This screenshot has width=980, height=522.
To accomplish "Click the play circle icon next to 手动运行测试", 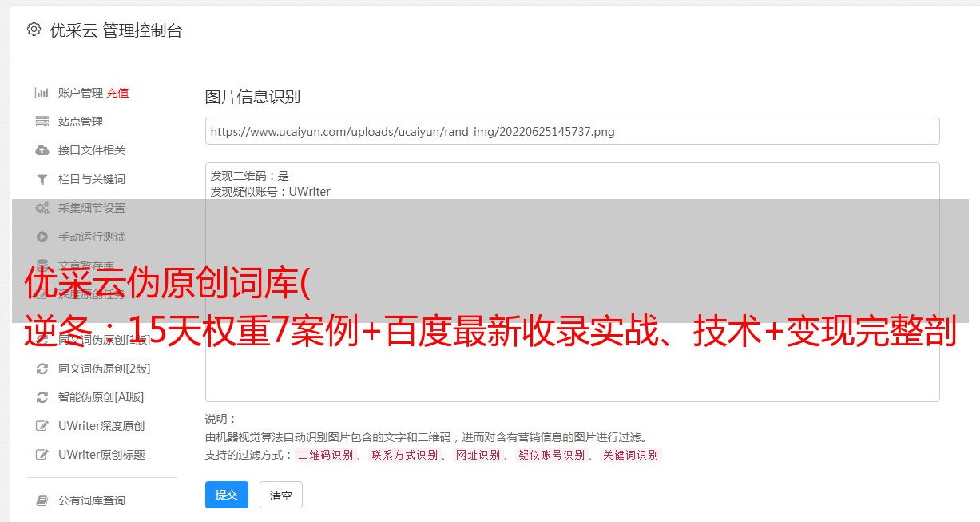I will tap(42, 237).
